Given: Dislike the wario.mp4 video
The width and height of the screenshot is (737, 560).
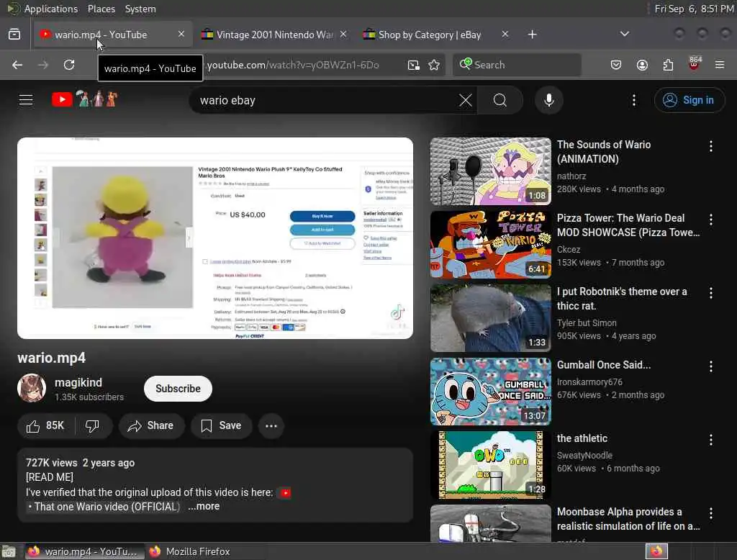Looking at the screenshot, I should [92, 425].
